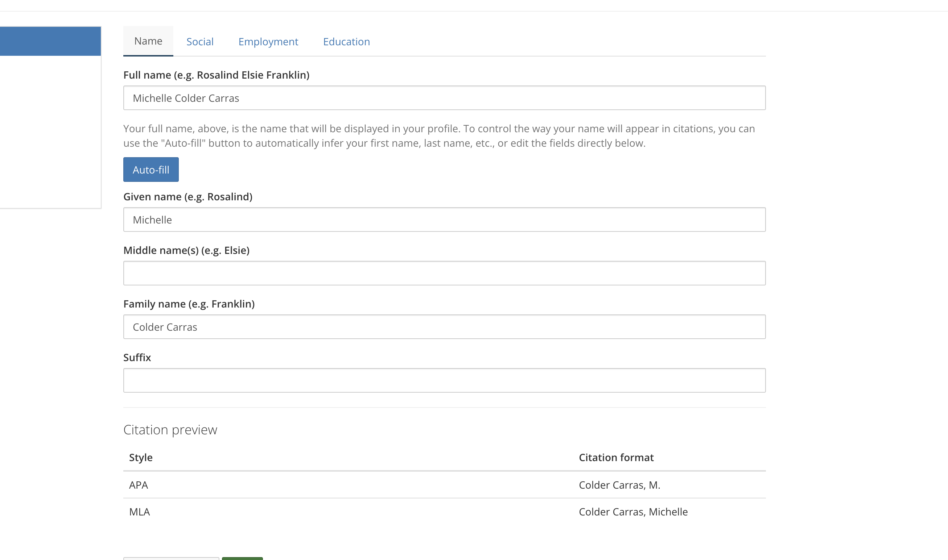Go to the Education tab

coord(346,42)
